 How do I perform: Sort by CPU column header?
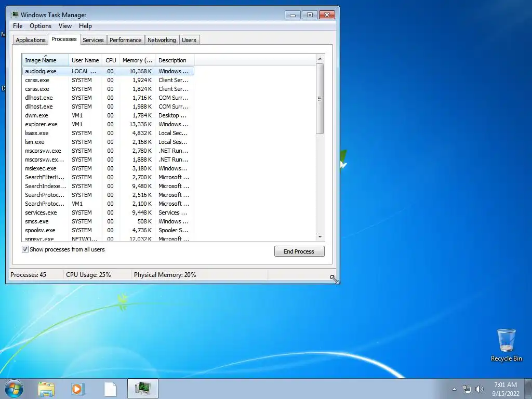[x=111, y=60]
